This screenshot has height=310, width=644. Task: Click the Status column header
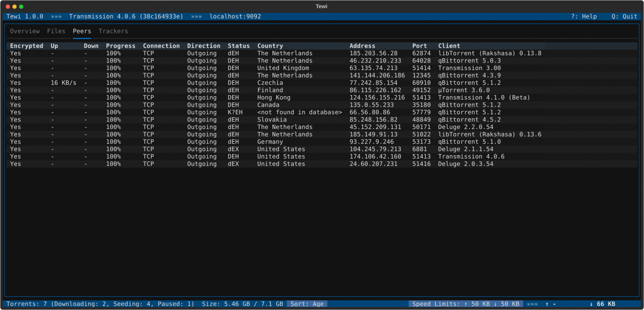point(239,46)
